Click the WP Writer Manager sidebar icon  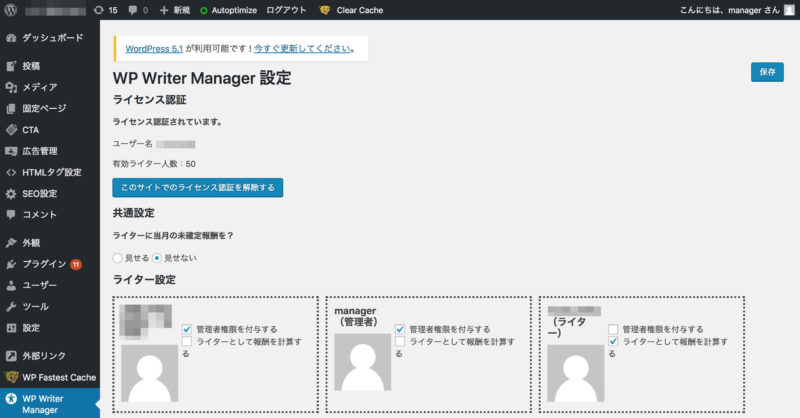(x=11, y=399)
